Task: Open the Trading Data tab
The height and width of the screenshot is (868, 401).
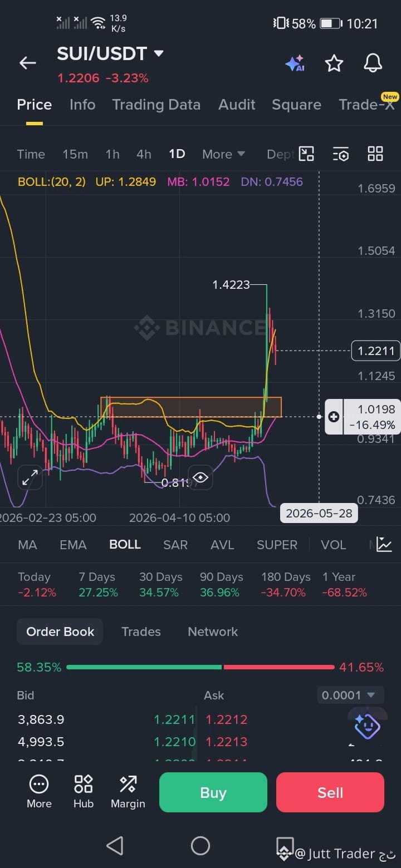Action: click(157, 105)
